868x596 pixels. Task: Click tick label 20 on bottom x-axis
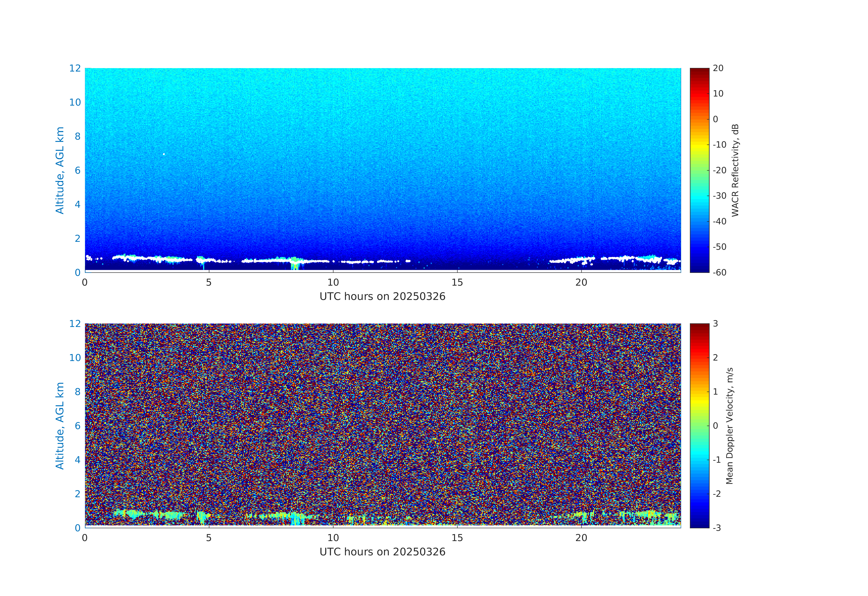[x=581, y=538]
